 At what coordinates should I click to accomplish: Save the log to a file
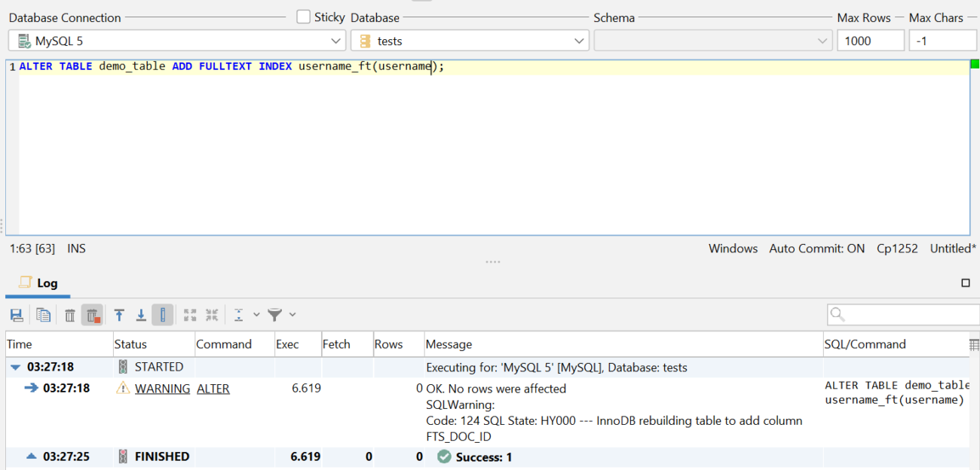pos(17,314)
